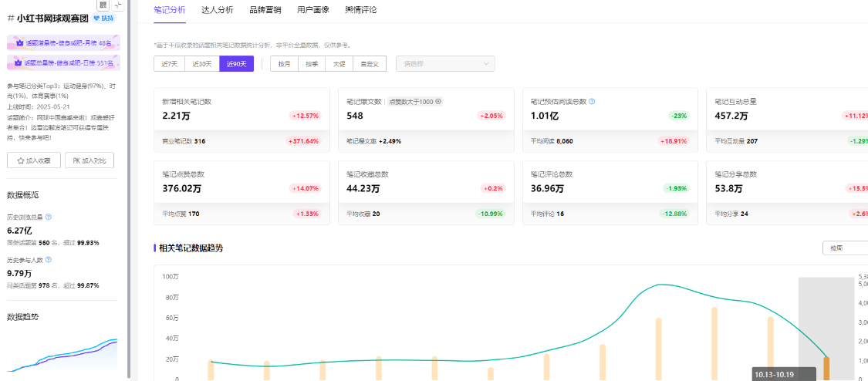Viewport: 868px width, 381px height.
Task: Select the 近7天 time range
Action: [x=169, y=64]
